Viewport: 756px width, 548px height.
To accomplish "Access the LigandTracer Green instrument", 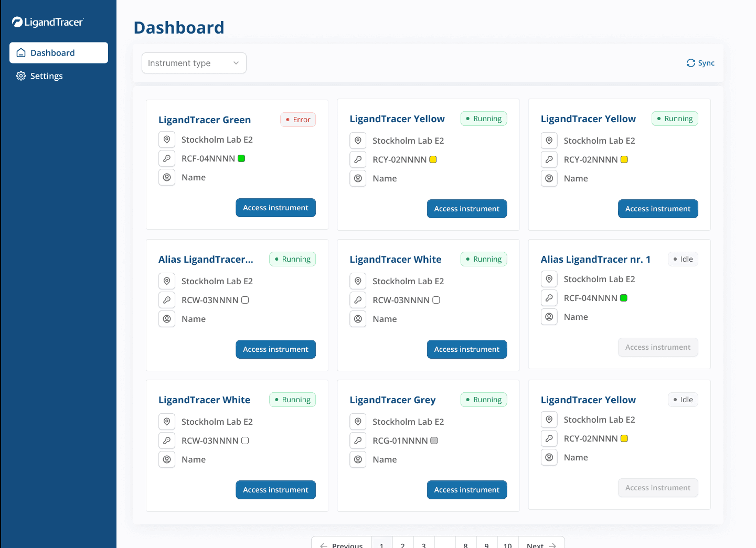I will (275, 208).
